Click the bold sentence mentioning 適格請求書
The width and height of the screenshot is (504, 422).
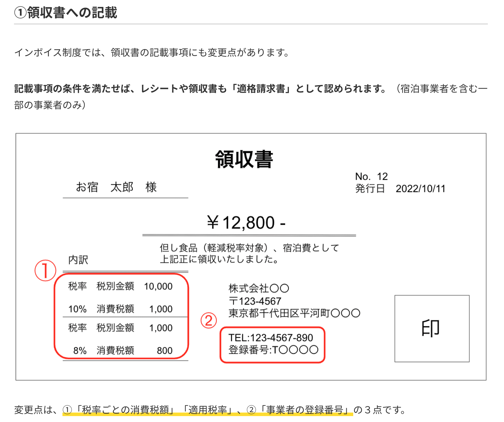coord(200,89)
